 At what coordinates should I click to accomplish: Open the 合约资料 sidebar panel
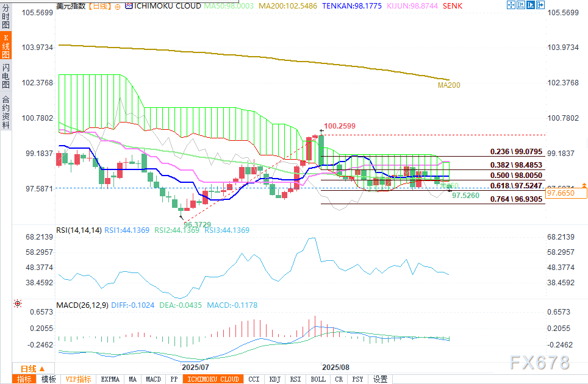click(5, 112)
